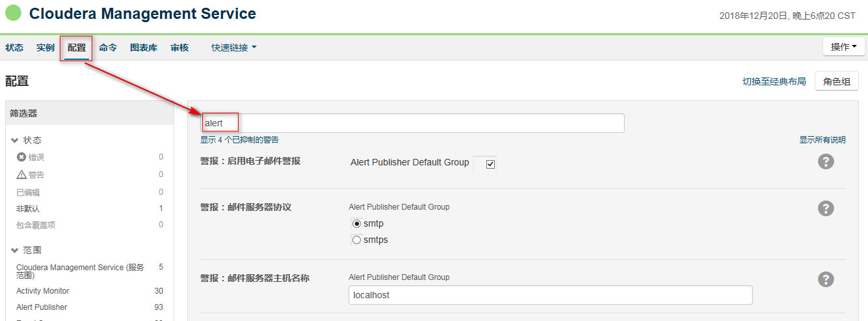Click the Cloudera Management Service title
The width and height of the screenshot is (868, 321).
tap(142, 14)
